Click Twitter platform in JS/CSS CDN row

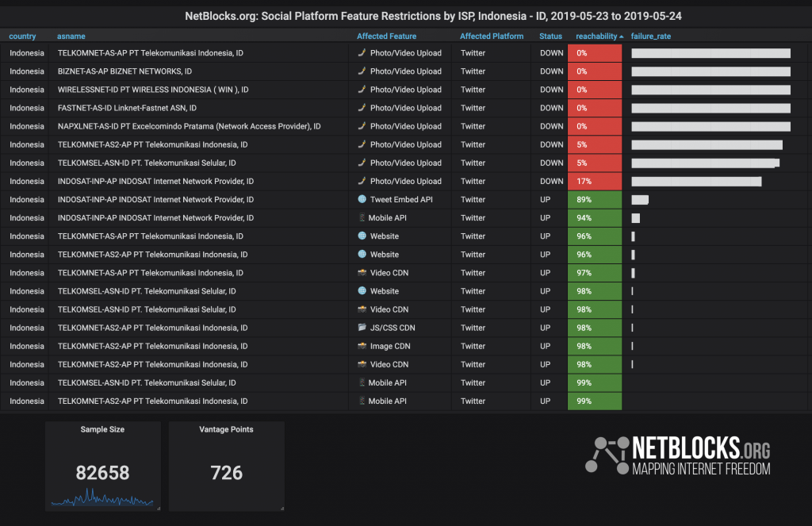click(473, 328)
